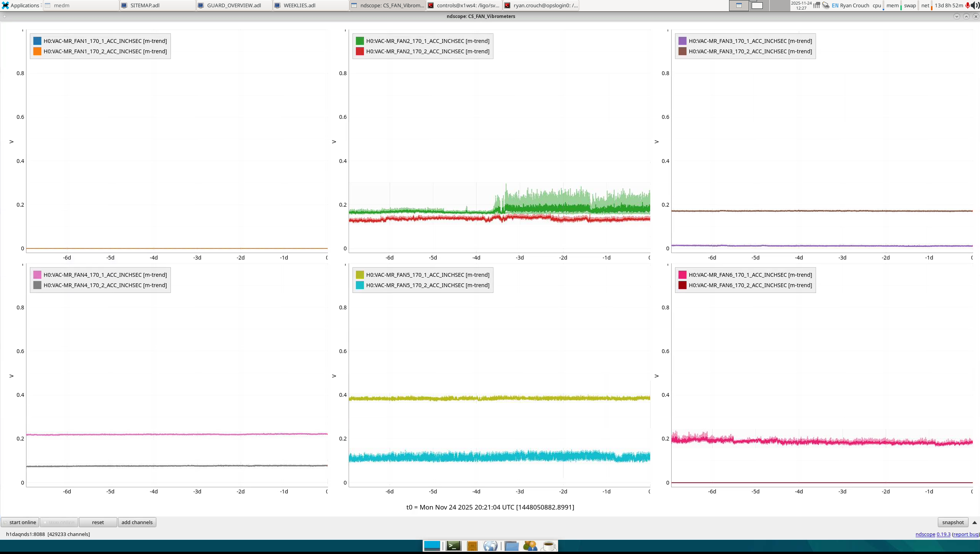
Task: Click the Xfce Applications menu icon
Action: click(x=5, y=5)
